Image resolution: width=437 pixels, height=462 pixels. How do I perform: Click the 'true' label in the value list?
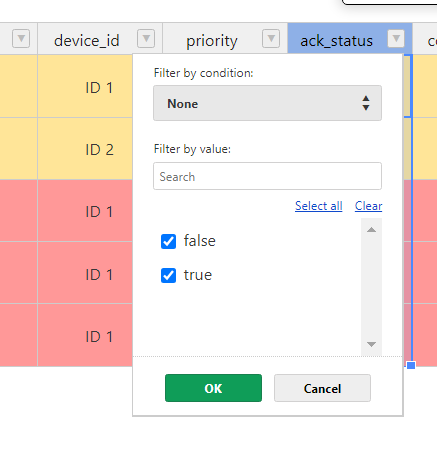[198, 275]
